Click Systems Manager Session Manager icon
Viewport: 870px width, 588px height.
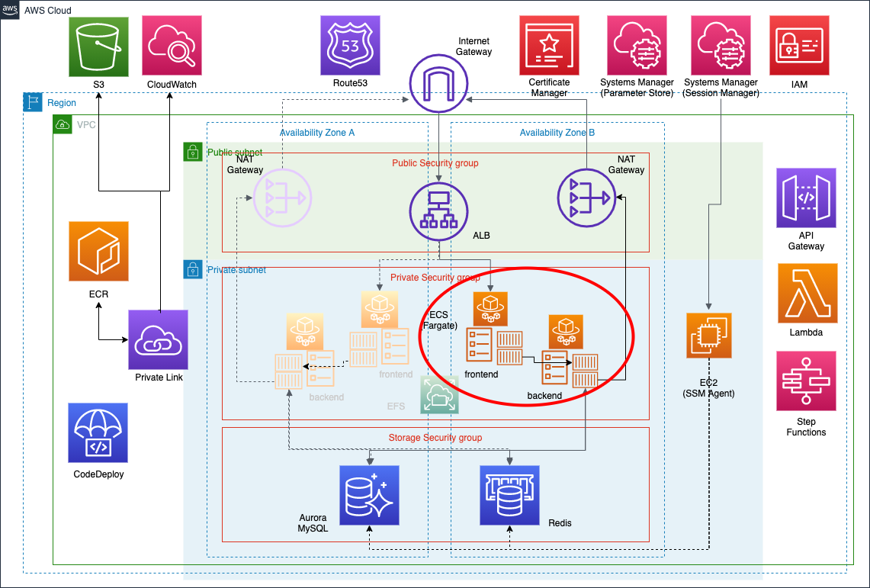click(721, 46)
